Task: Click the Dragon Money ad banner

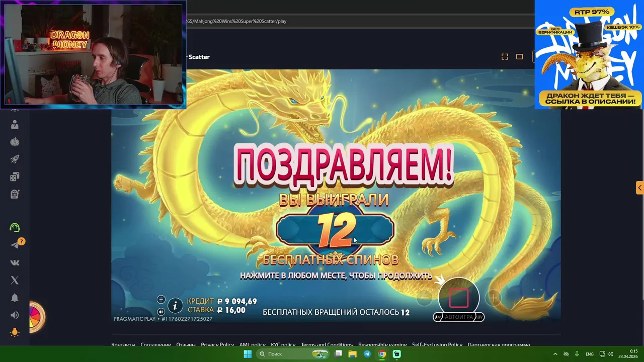Action: [589, 54]
